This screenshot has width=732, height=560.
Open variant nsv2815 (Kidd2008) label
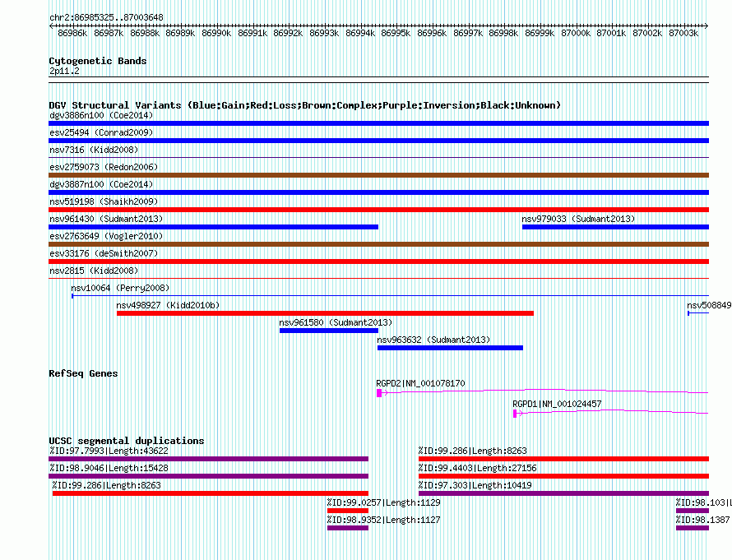[x=94, y=271]
